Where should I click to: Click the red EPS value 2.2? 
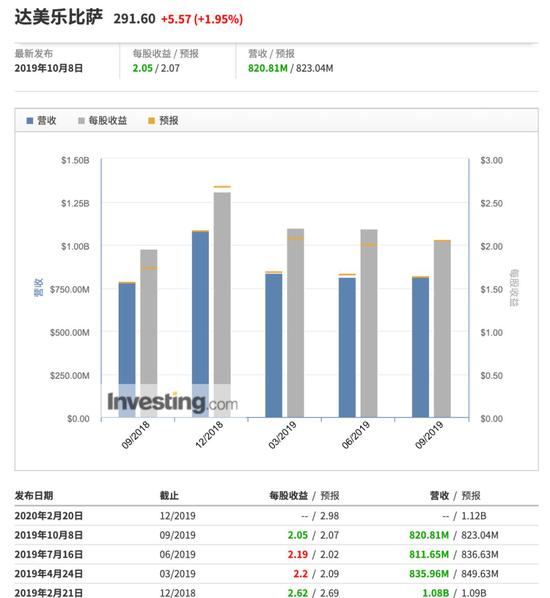pyautogui.click(x=301, y=574)
